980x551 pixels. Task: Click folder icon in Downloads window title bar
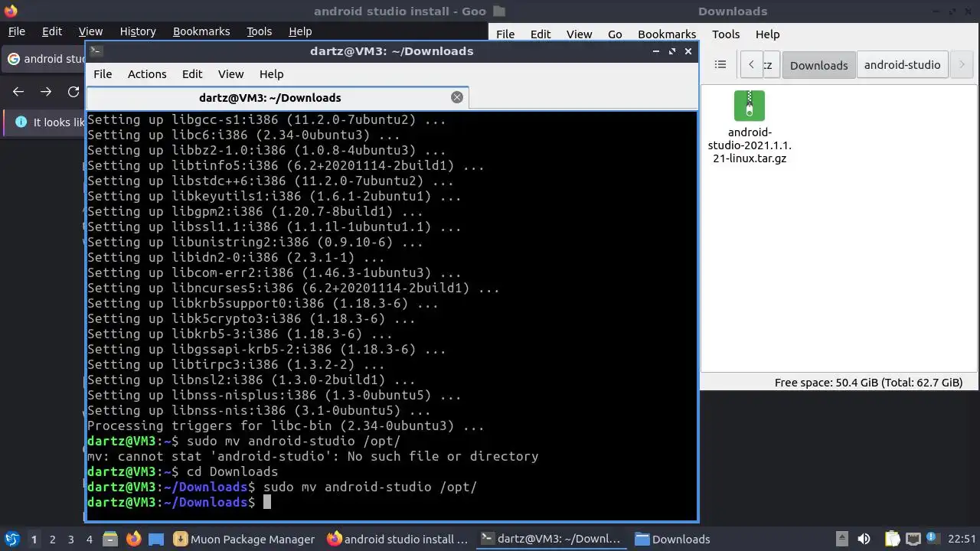point(500,11)
